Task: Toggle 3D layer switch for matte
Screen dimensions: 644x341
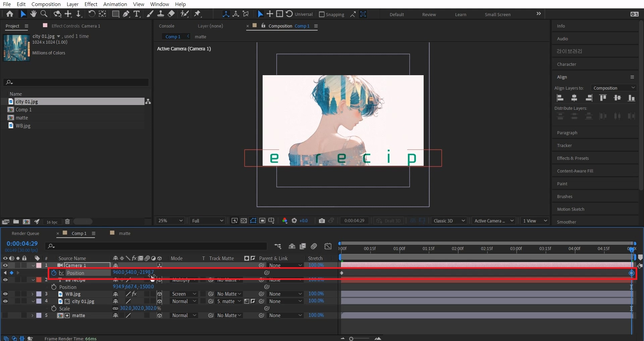Action: (160, 315)
